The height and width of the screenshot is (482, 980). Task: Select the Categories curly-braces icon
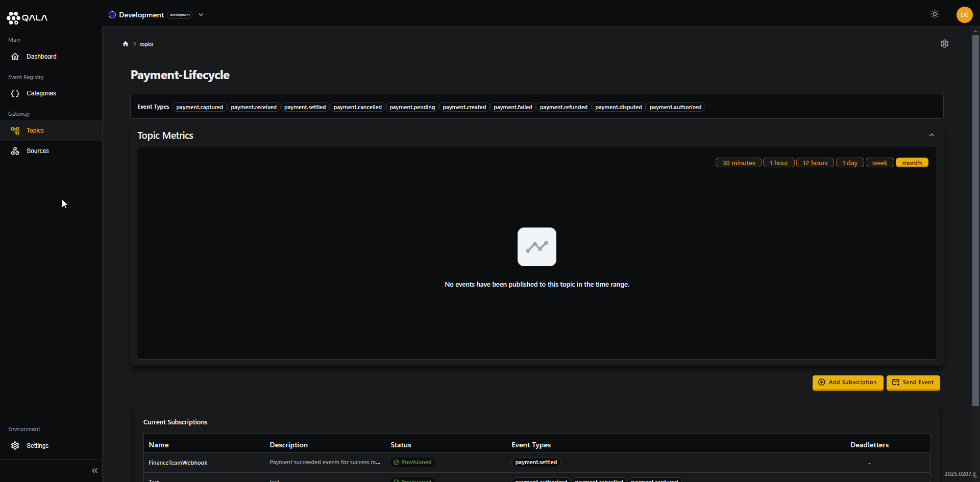pyautogui.click(x=15, y=93)
